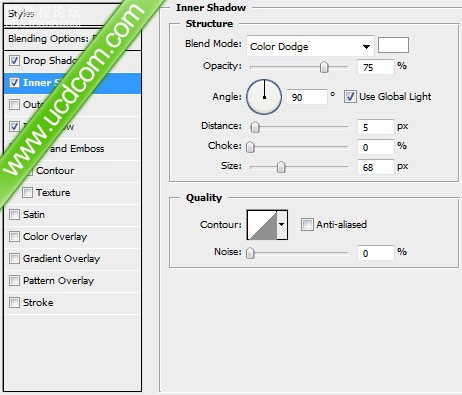Screen dimensions: 462x395
Task: Click the Choke slider handle
Action: point(250,147)
